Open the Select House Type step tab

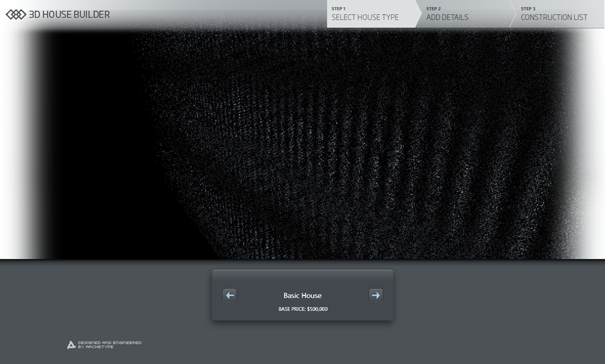click(365, 17)
